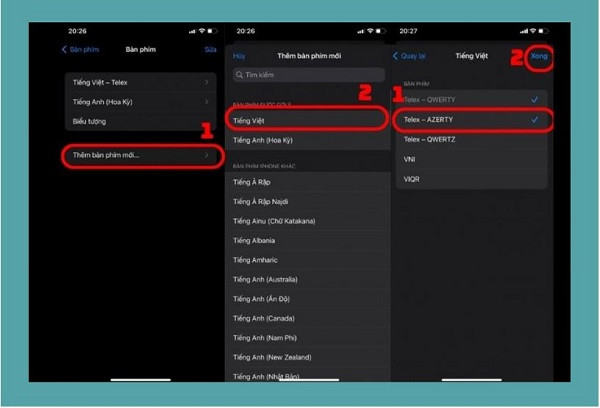600x408 pixels.
Task: Select 'Tiếng Anh (Nam Phi)' keyboard
Action: 307,338
